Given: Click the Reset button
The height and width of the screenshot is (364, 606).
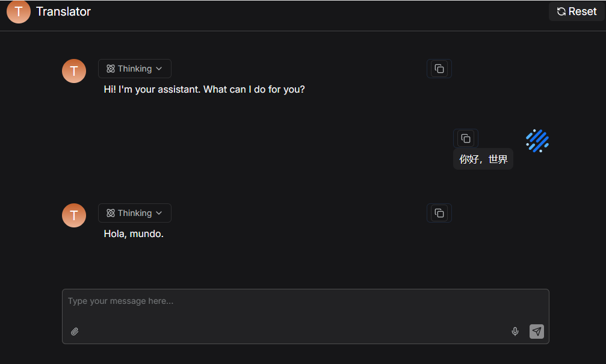Looking at the screenshot, I should pos(577,11).
